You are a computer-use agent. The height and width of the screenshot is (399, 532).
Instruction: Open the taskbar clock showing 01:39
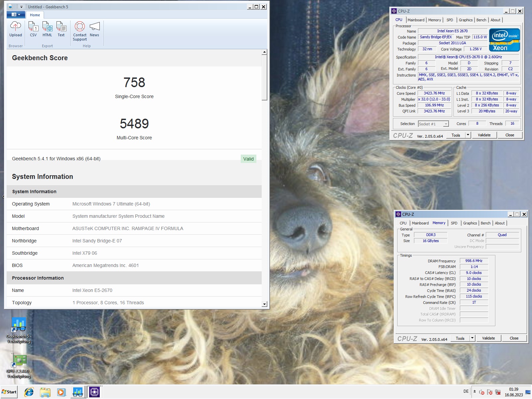click(x=514, y=392)
